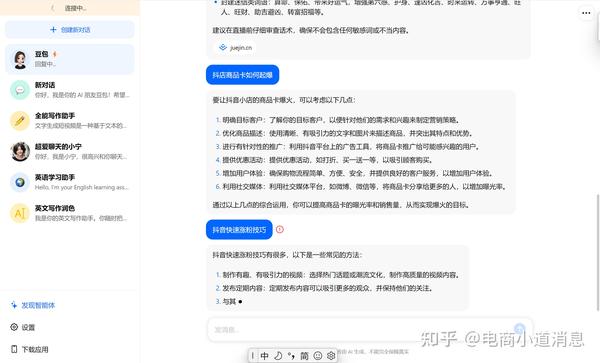
Task: Open the 豆包 conversation in sidebar
Action: [x=70, y=59]
